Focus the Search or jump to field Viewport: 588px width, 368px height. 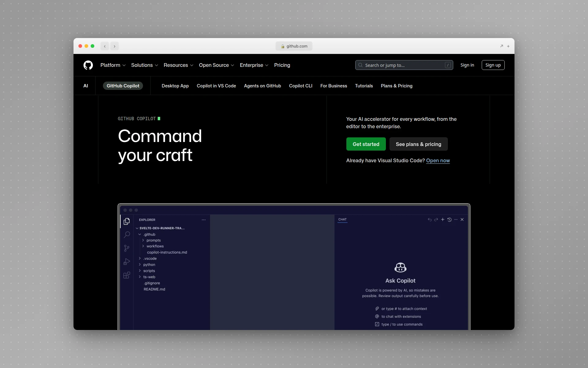[404, 65]
